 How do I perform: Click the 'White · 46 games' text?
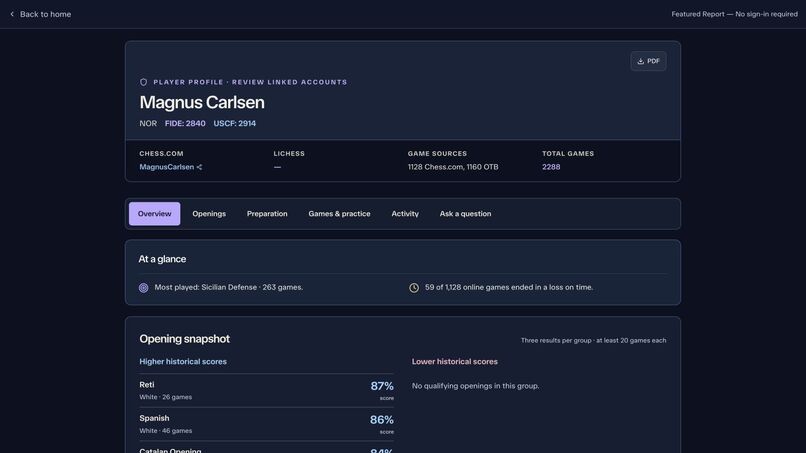(166, 431)
